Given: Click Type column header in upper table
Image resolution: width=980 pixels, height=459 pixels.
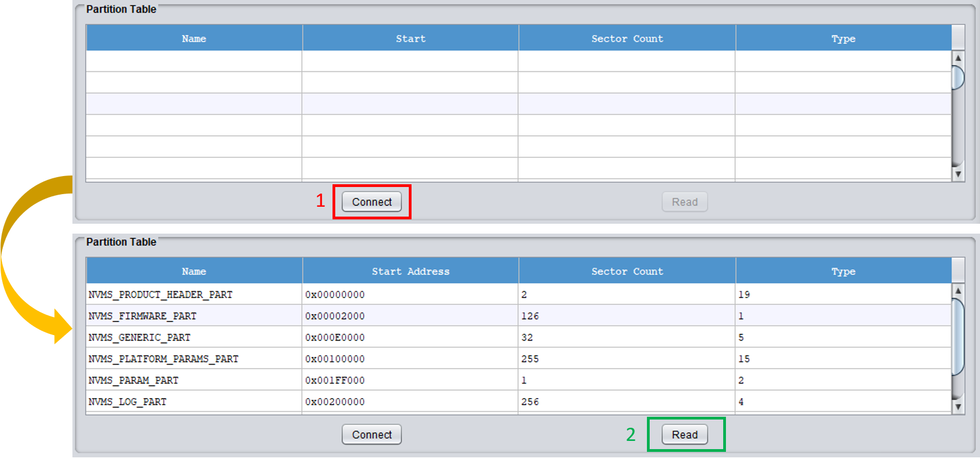Looking at the screenshot, I should (843, 38).
